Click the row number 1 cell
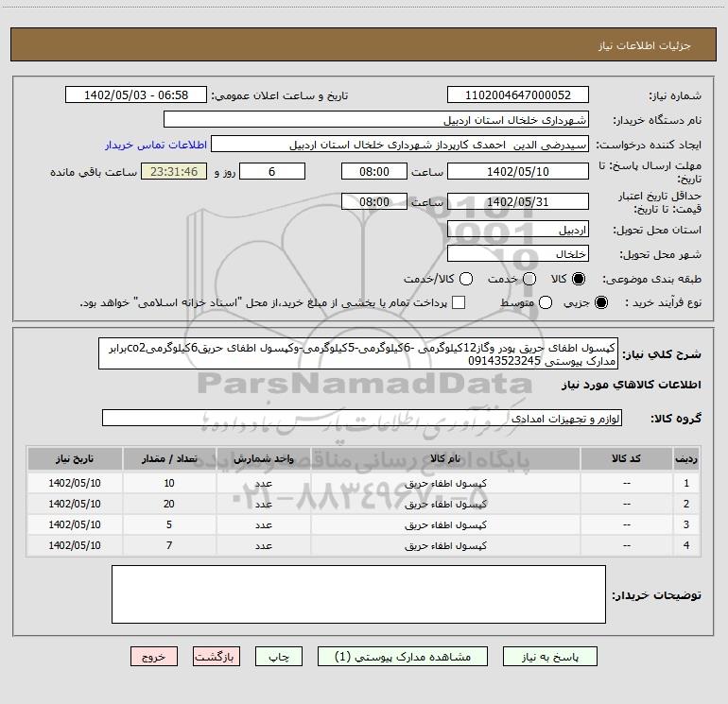Viewport: 728px width, 704px height. click(686, 483)
